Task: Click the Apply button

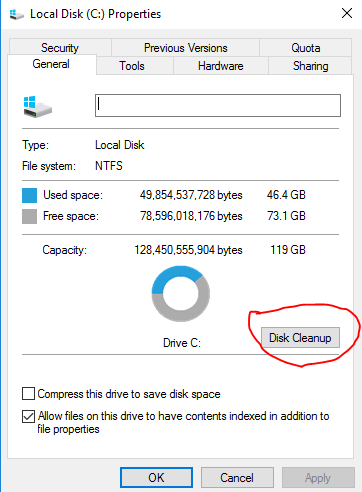Action: coord(318,478)
